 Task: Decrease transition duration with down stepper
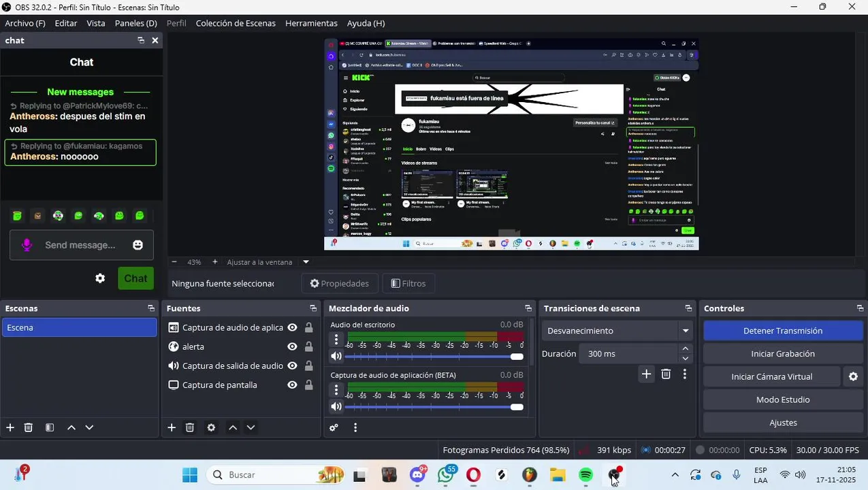pyautogui.click(x=685, y=359)
